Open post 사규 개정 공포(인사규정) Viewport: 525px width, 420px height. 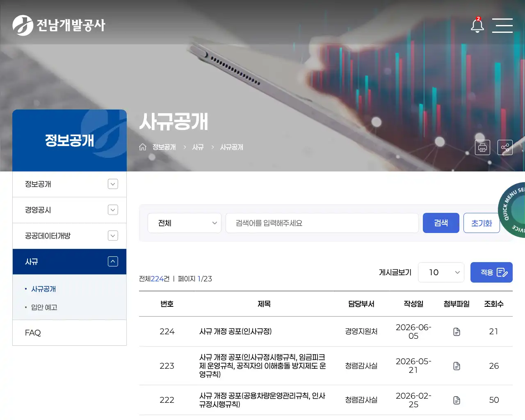(235, 331)
